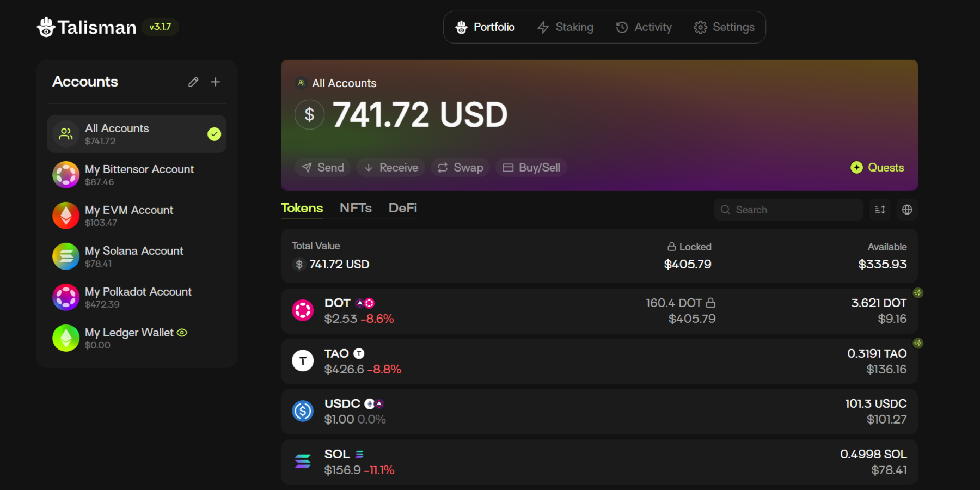Expand the SOL token row
Viewport: 980px width, 490px height.
tap(599, 462)
